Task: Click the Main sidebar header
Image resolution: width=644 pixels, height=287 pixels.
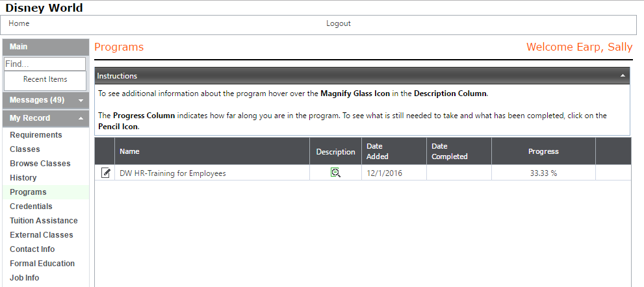Action: (45, 47)
